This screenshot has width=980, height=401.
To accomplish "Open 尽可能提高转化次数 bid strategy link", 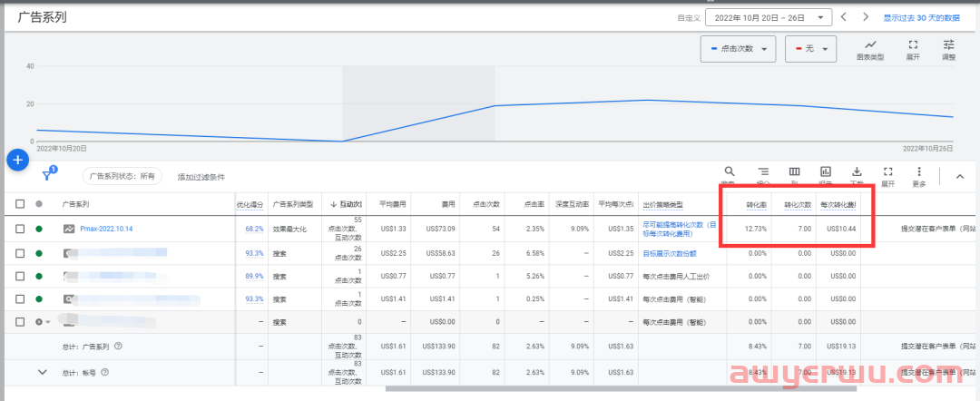I will coord(680,230).
